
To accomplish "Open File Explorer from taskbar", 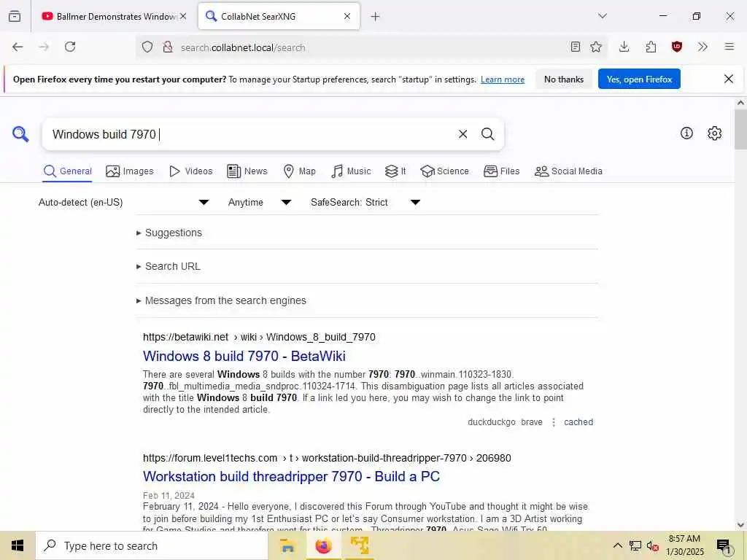I will tap(287, 545).
